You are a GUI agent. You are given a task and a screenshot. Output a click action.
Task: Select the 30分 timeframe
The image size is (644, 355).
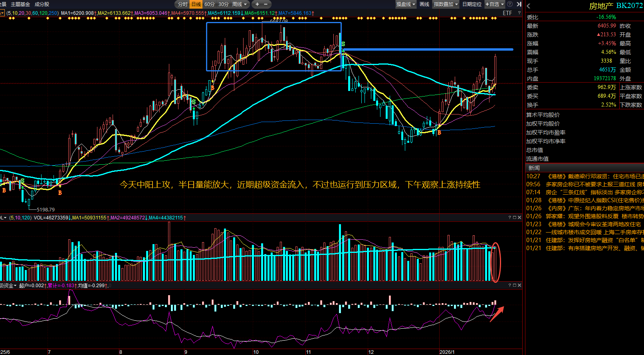click(x=224, y=4)
